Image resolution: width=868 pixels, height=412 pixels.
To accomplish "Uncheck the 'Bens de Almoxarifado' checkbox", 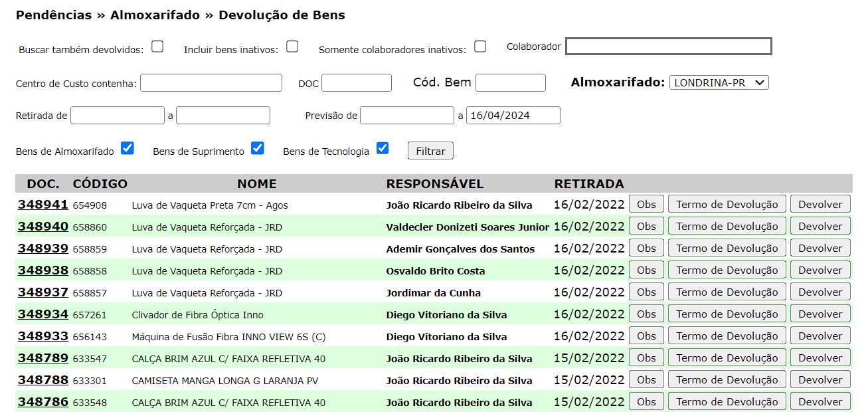I will coord(128,148).
